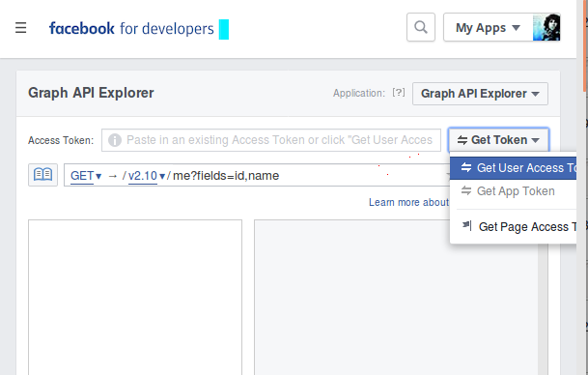Click the book documentation icon

[x=42, y=175]
